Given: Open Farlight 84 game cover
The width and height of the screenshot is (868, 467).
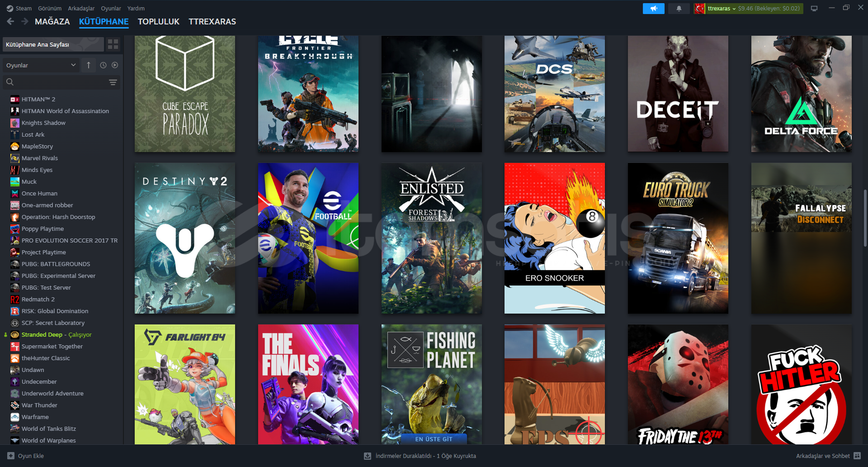Looking at the screenshot, I should [x=185, y=384].
